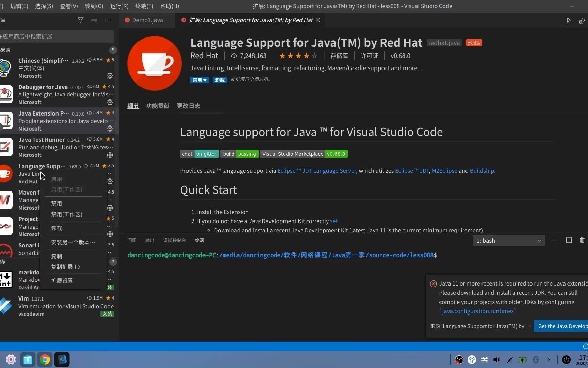The image size is (588, 368).
Task: Open java.configuration.runtimes link in notification
Action: click(478, 311)
